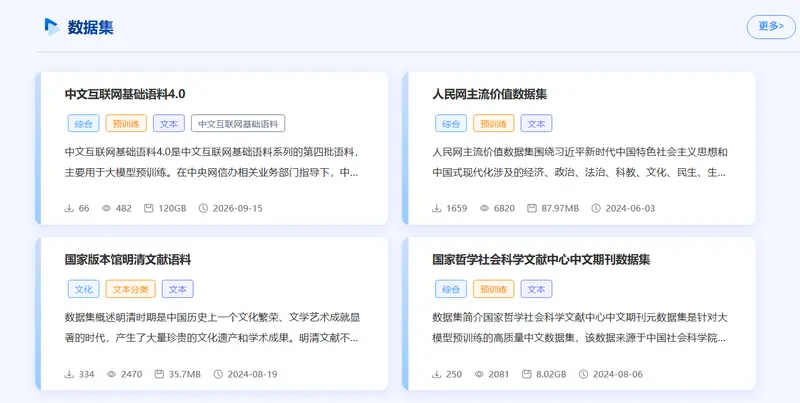Click the download icon beside 1659

437,208
